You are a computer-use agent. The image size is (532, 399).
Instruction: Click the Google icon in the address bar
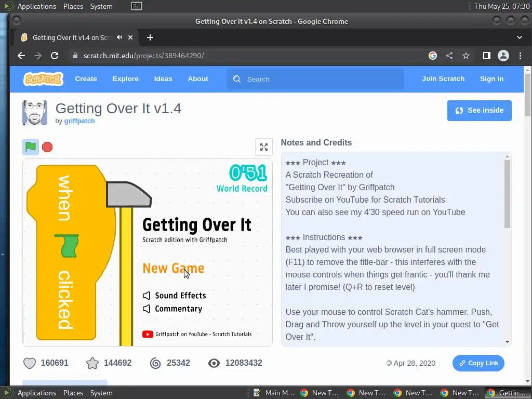433,56
